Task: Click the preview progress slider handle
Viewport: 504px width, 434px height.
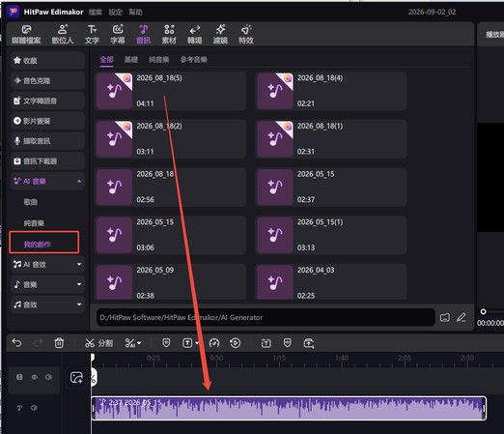Action: click(x=483, y=311)
